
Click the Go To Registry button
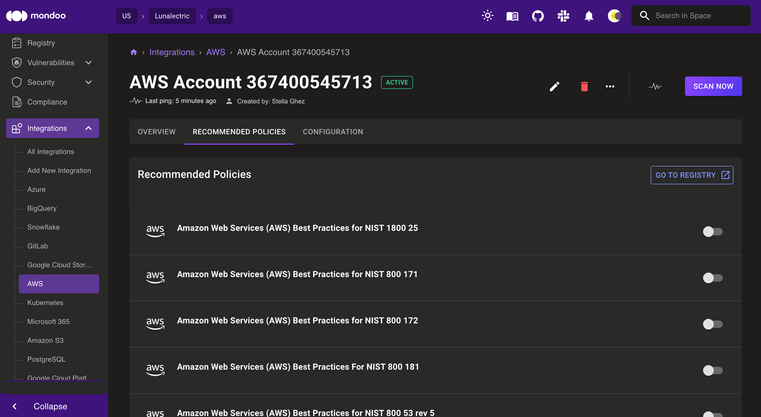pos(692,175)
